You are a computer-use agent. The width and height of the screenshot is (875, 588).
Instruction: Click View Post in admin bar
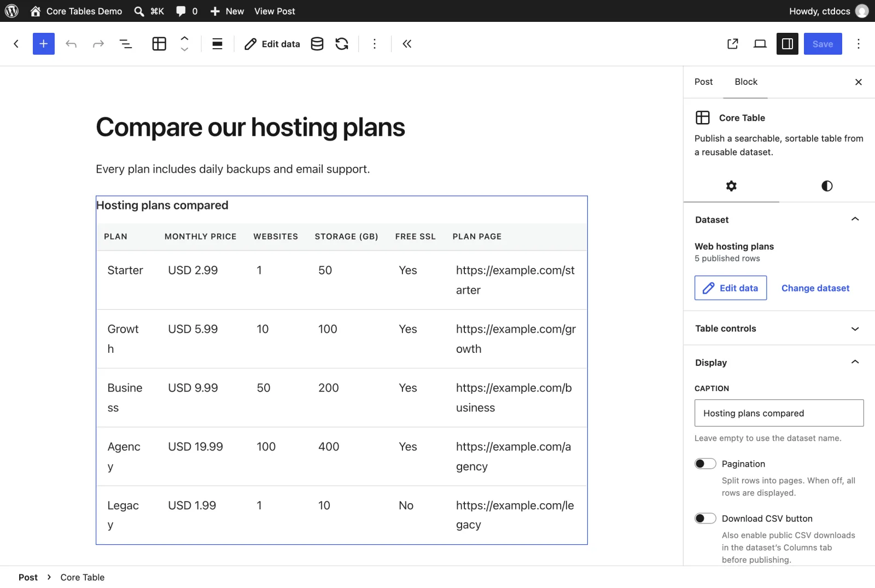pos(275,11)
